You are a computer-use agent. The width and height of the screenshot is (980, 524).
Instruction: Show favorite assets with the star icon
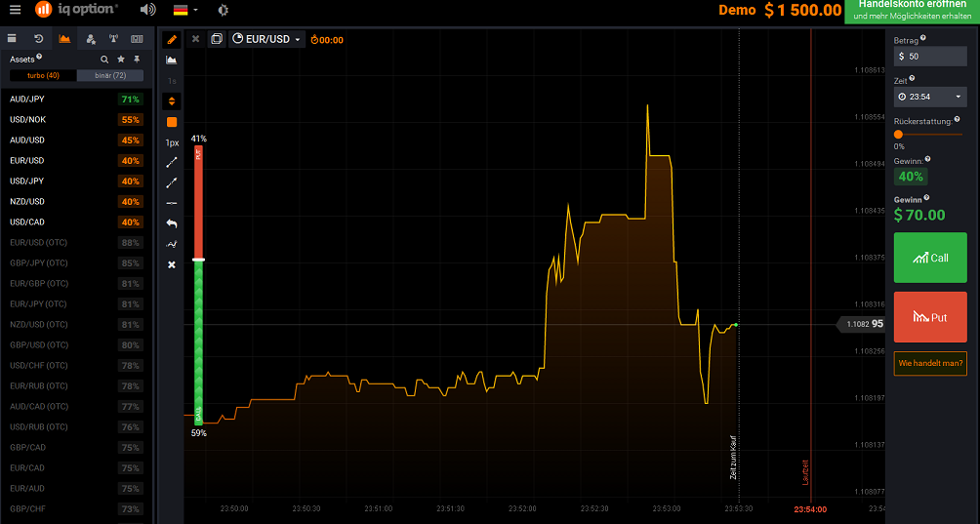(x=121, y=60)
